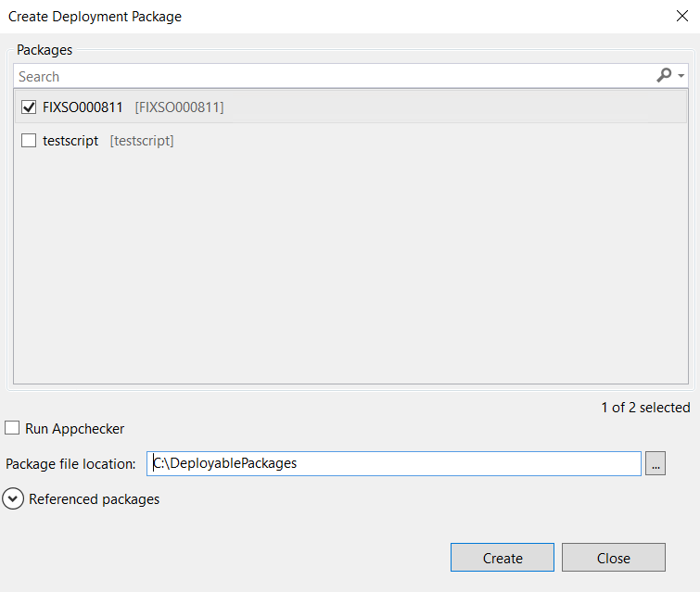Click the Create button
Image resolution: width=700 pixels, height=592 pixels.
coord(503,558)
